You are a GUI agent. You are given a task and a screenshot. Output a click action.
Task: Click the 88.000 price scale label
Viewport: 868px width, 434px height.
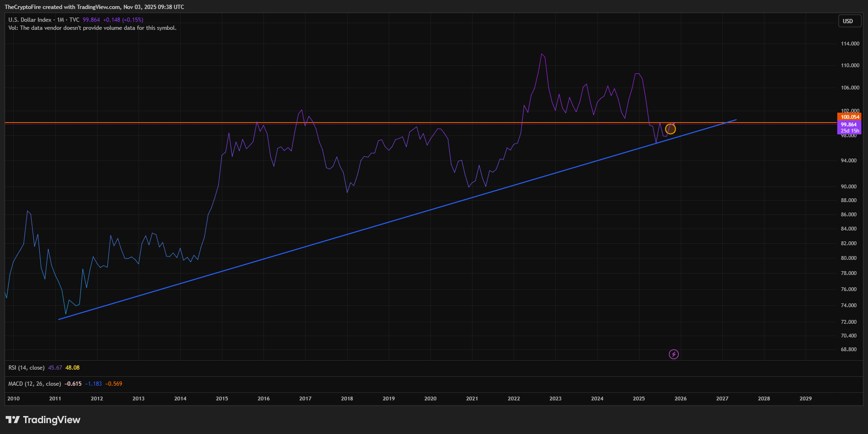click(x=849, y=200)
